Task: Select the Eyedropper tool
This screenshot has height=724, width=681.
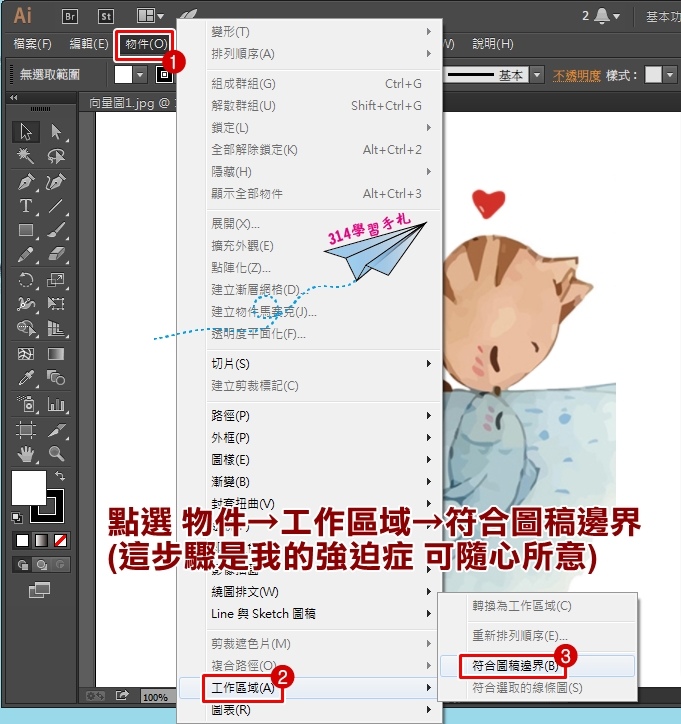Action: pyautogui.click(x=26, y=378)
